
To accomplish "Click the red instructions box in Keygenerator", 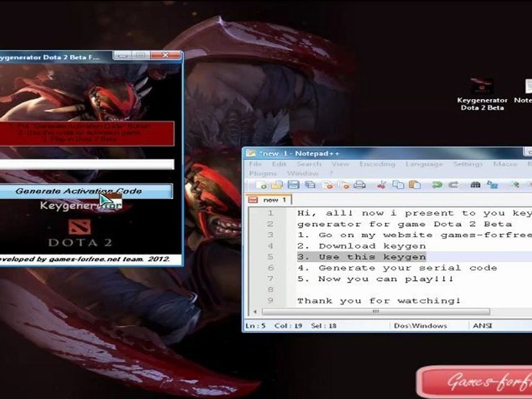I will click(86, 134).
